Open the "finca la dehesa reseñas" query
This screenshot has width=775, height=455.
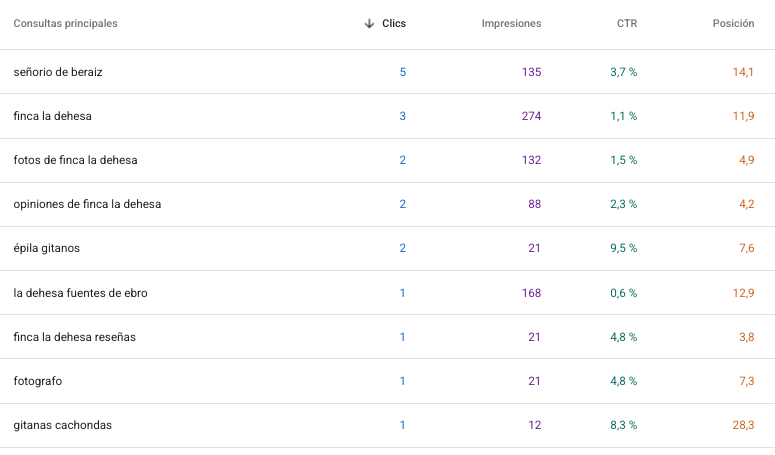coord(74,337)
